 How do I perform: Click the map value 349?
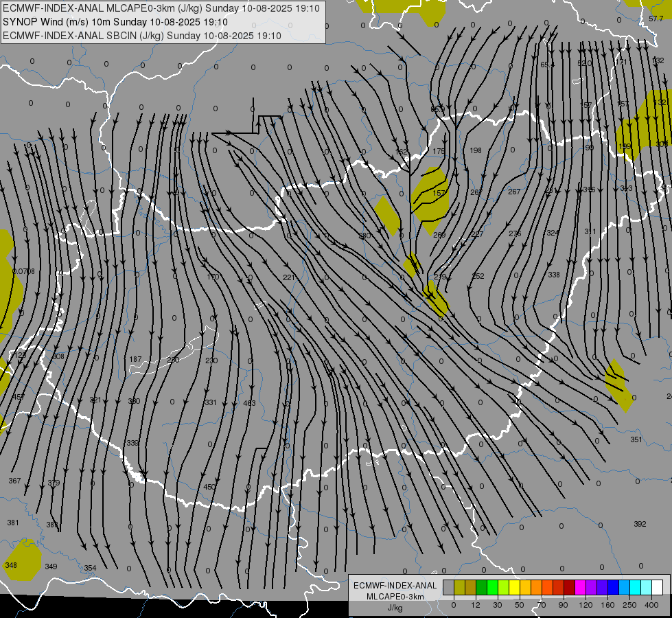click(51, 566)
